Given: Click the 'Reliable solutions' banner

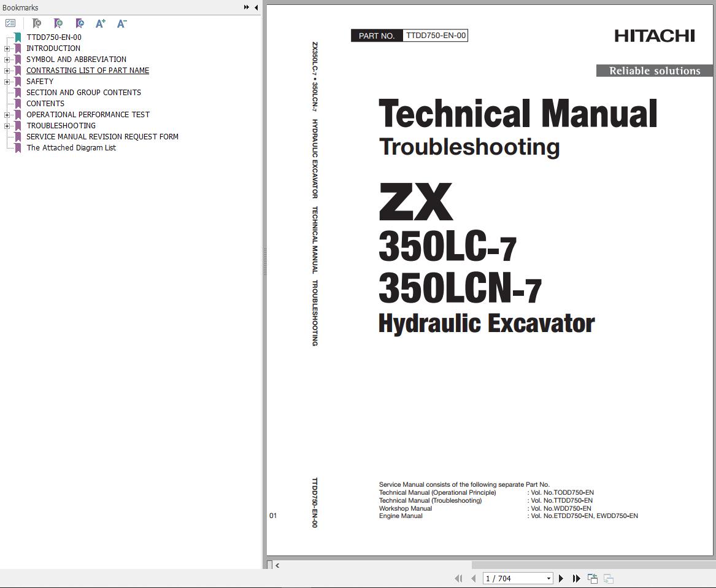Looking at the screenshot, I should pyautogui.click(x=655, y=71).
